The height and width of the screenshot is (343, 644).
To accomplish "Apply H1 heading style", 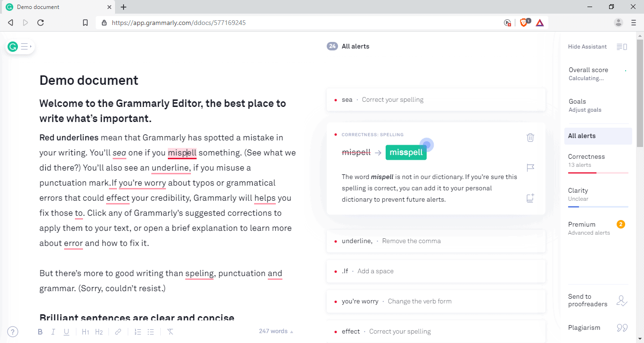I will tap(85, 331).
